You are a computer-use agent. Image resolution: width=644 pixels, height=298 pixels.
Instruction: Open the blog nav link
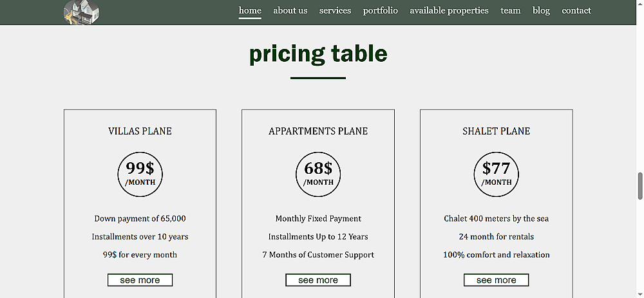pyautogui.click(x=541, y=10)
